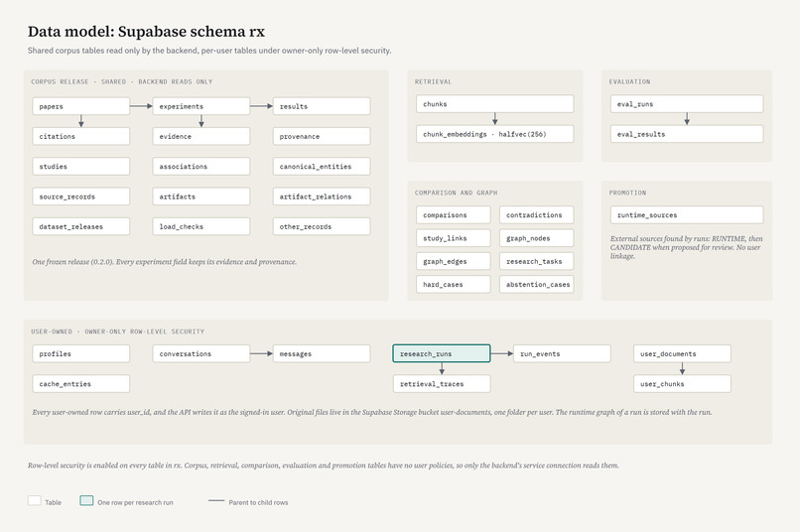800x532 pixels.
Task: Select the chunks table in Retrieval
Action: pyautogui.click(x=495, y=103)
